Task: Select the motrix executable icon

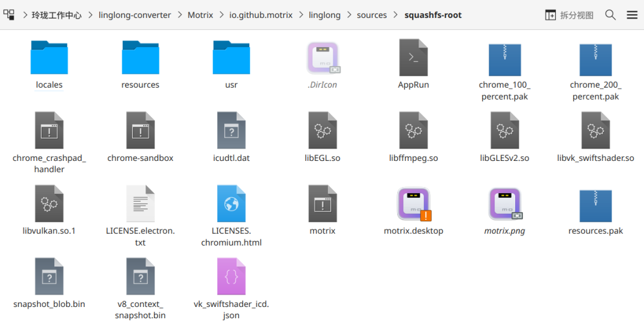Action: tap(323, 203)
